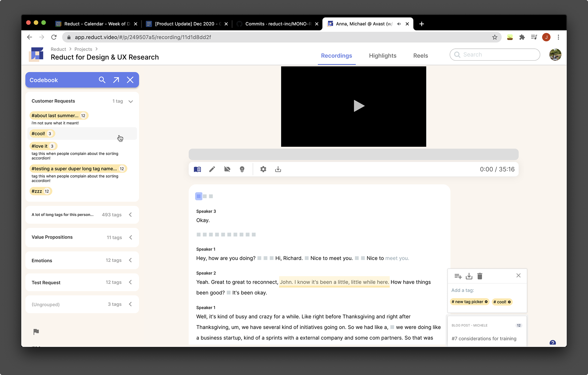Delete the highlight with trash icon
588x375 pixels.
click(x=480, y=276)
